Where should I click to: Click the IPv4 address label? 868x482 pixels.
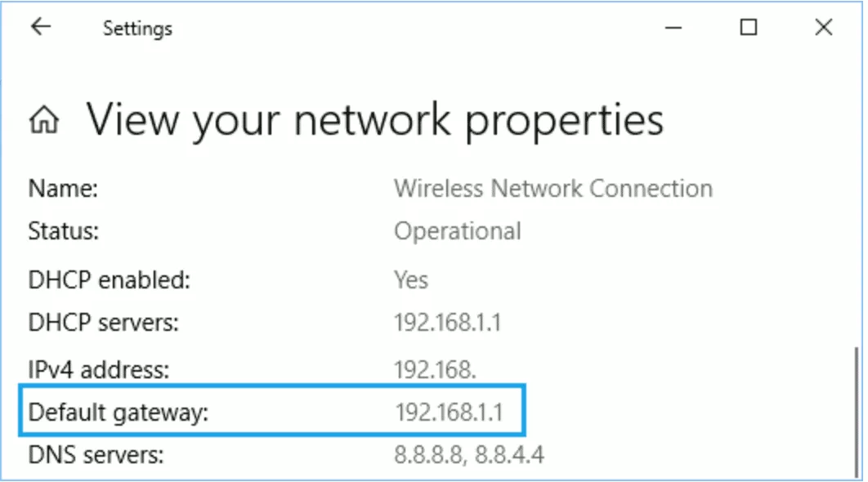pyautogui.click(x=99, y=369)
